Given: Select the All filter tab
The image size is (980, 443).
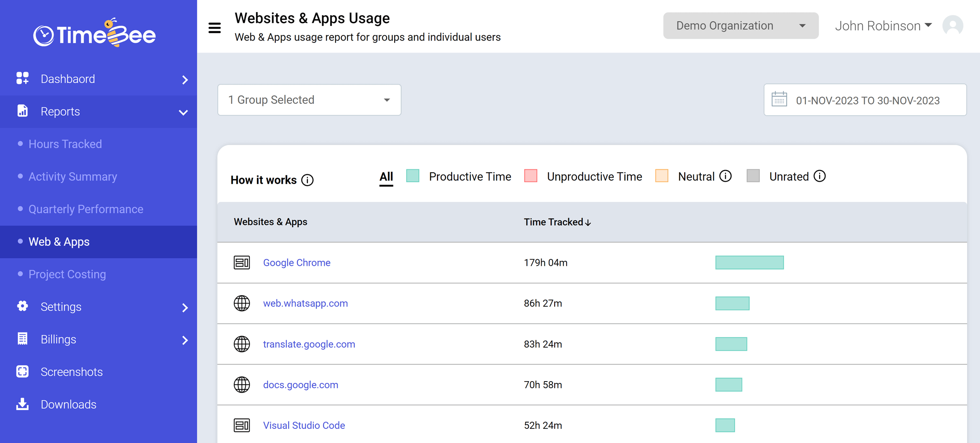Looking at the screenshot, I should 386,176.
